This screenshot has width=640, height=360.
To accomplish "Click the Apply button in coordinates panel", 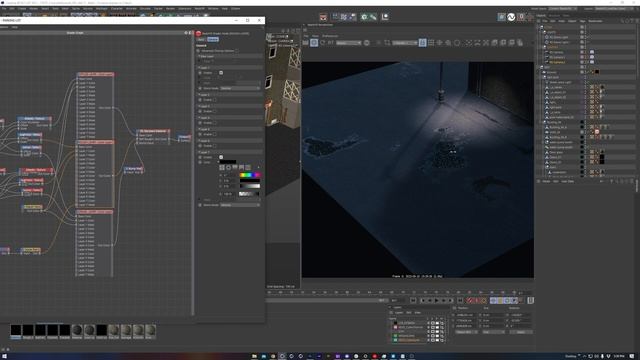I will 521,332.
